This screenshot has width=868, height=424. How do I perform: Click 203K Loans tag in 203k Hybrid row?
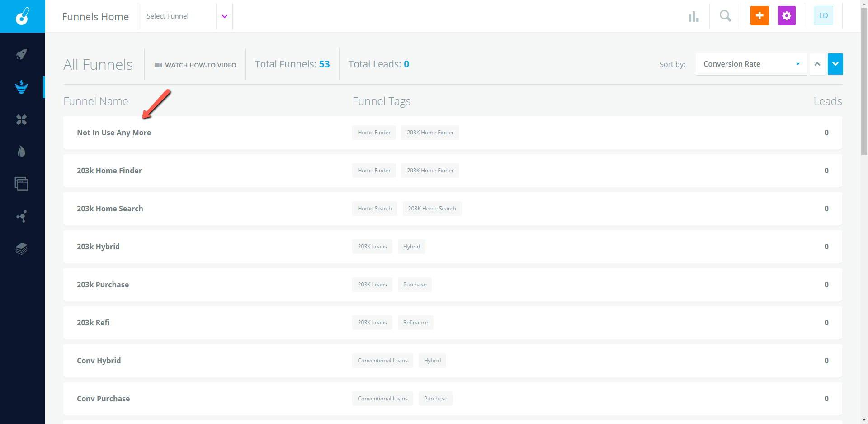pyautogui.click(x=372, y=247)
